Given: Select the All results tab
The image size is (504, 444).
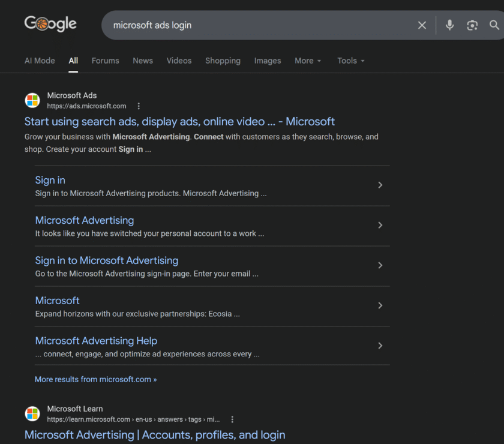Looking at the screenshot, I should coord(73,61).
